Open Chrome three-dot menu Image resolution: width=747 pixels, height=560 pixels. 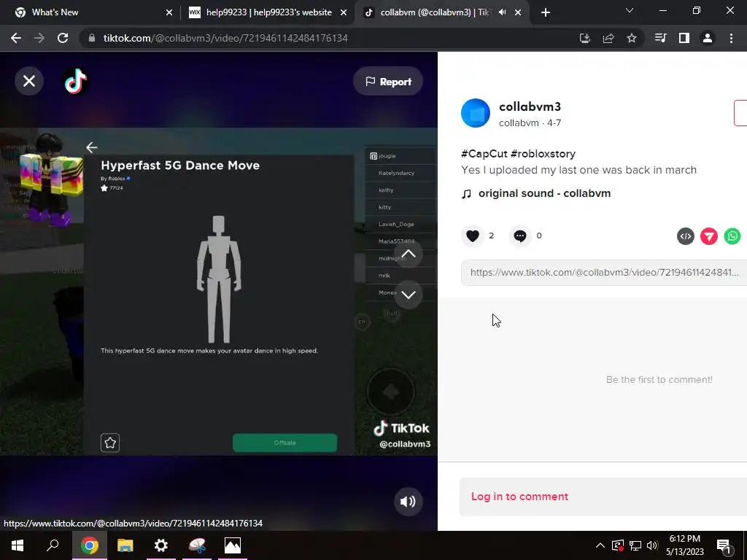click(x=731, y=38)
